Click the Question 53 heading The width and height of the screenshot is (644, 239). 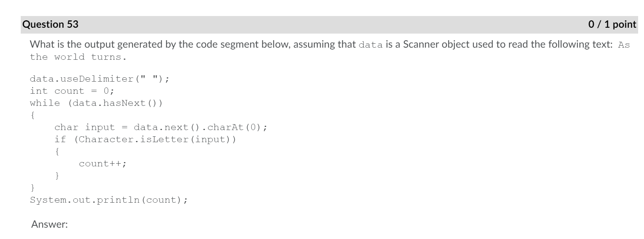(x=50, y=24)
